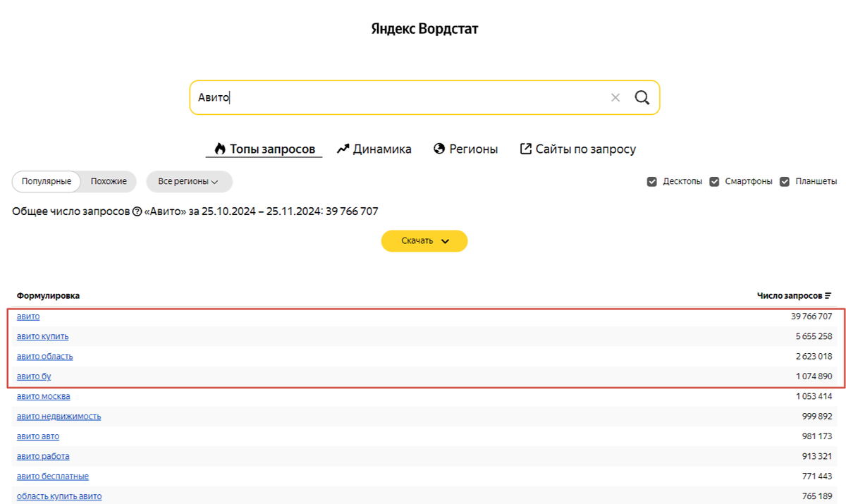Open the авито москва query link
Screen dimensions: 846x504
[44, 396]
